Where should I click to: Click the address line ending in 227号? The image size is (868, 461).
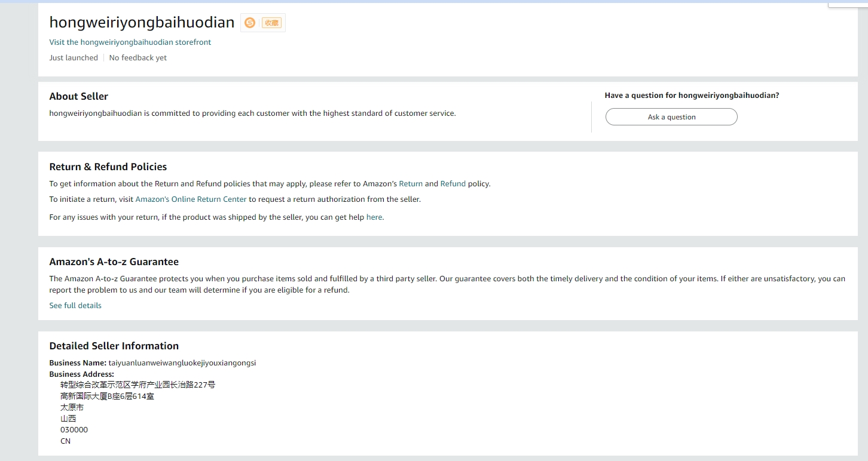coord(137,385)
